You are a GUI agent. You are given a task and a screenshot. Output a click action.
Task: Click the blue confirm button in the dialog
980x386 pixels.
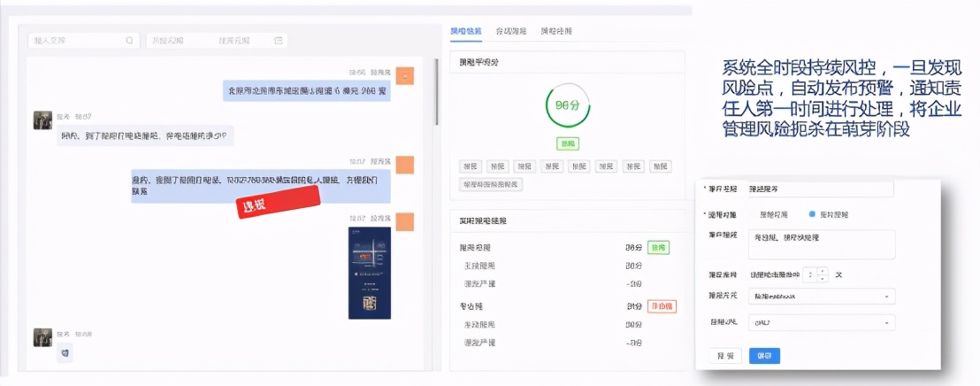pyautogui.click(x=764, y=356)
